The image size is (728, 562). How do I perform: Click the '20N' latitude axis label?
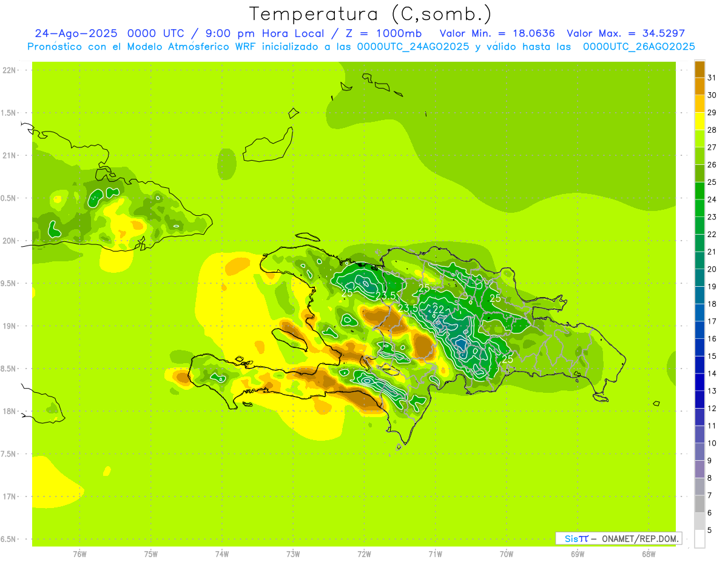click(9, 241)
